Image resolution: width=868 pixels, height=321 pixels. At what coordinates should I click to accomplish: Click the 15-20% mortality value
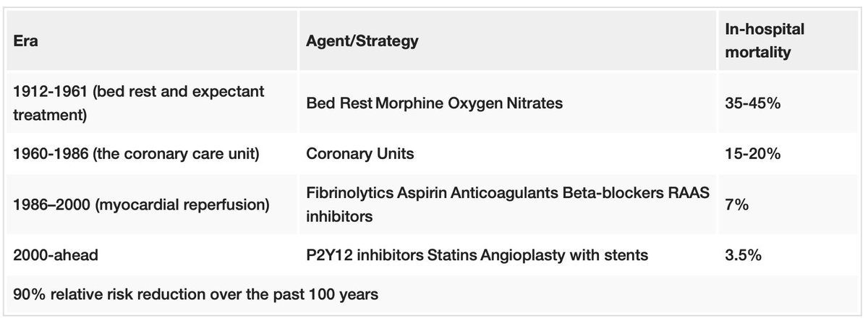click(752, 154)
